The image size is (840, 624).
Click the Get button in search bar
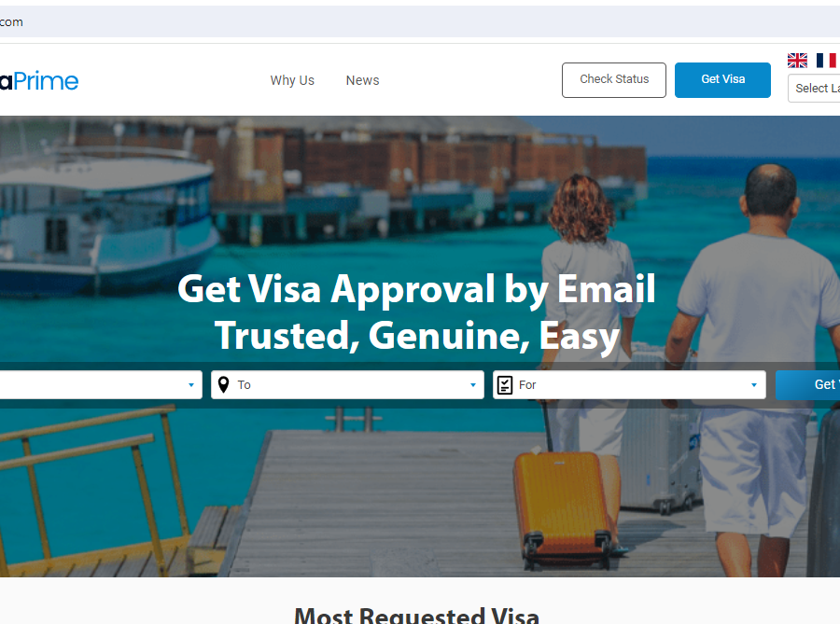pos(808,385)
